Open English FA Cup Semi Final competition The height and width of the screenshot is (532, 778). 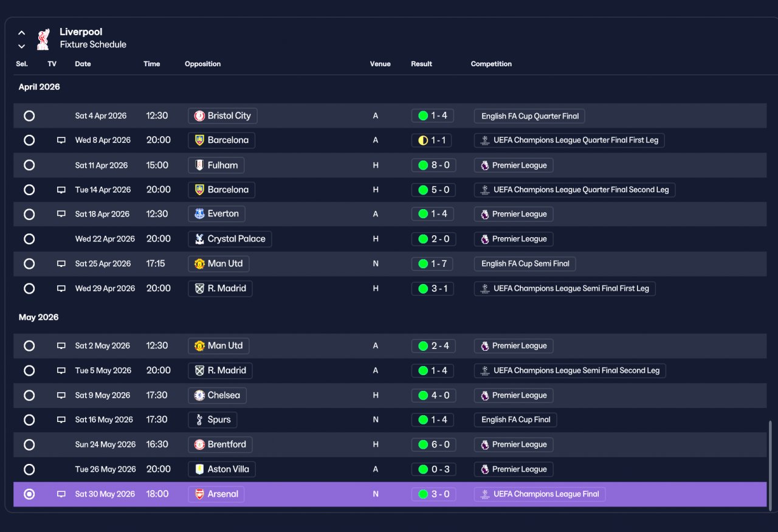coord(525,264)
